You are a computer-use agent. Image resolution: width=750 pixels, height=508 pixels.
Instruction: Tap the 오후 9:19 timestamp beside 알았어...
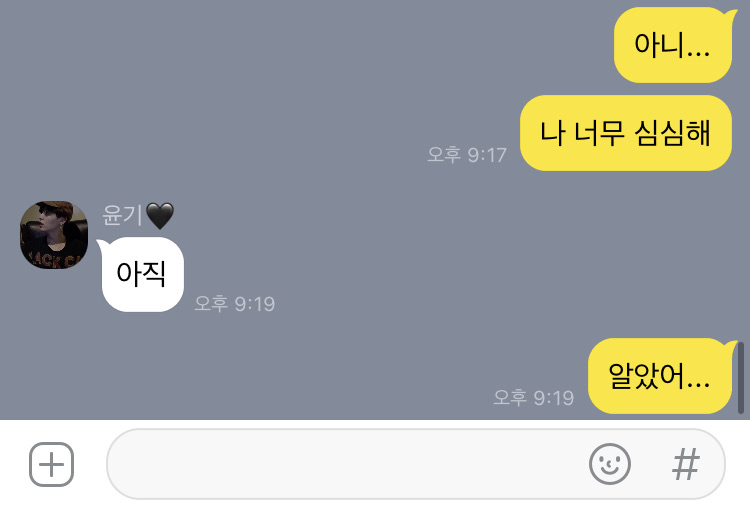coord(534,398)
